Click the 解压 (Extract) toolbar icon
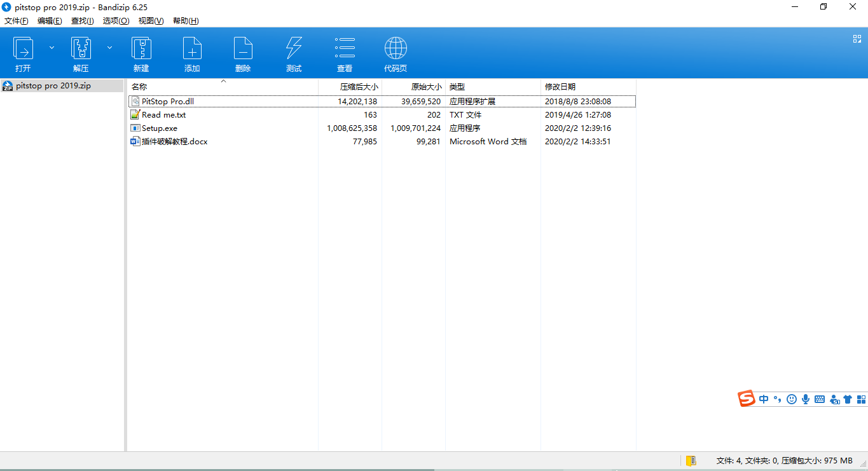Image resolution: width=868 pixels, height=471 pixels. pos(81,48)
